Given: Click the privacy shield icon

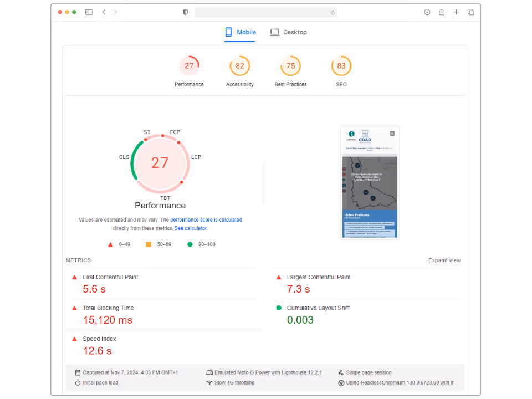Looking at the screenshot, I should [185, 12].
